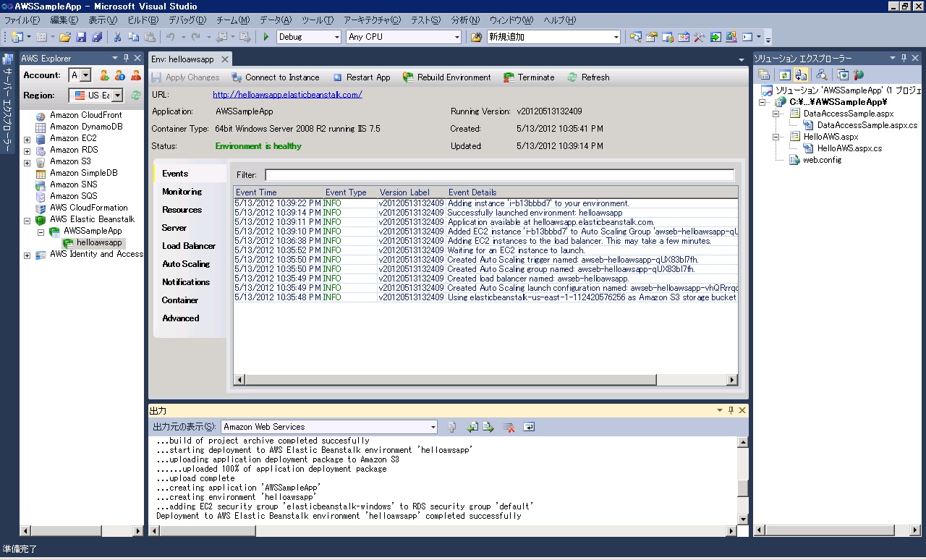Select the Load Balancer tab
The image size is (926, 560).
[x=189, y=246]
